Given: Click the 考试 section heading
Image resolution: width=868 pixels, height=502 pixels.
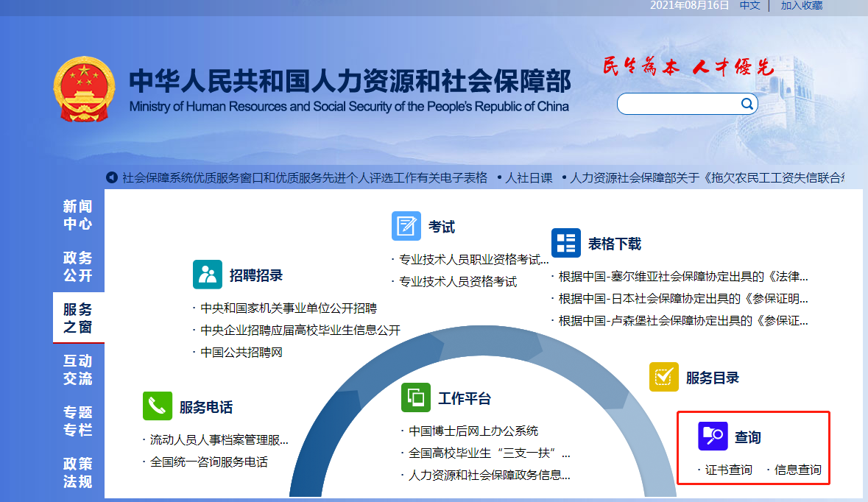Looking at the screenshot, I should [x=442, y=227].
